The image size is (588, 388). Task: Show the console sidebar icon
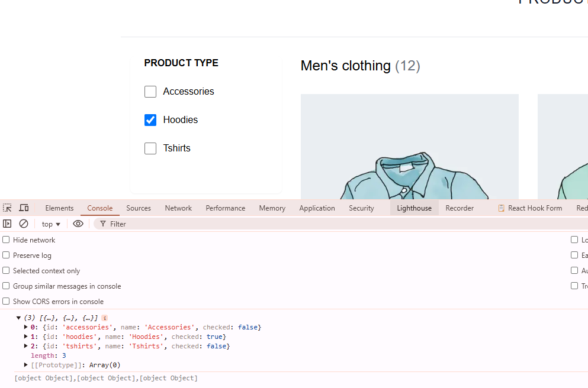point(7,224)
